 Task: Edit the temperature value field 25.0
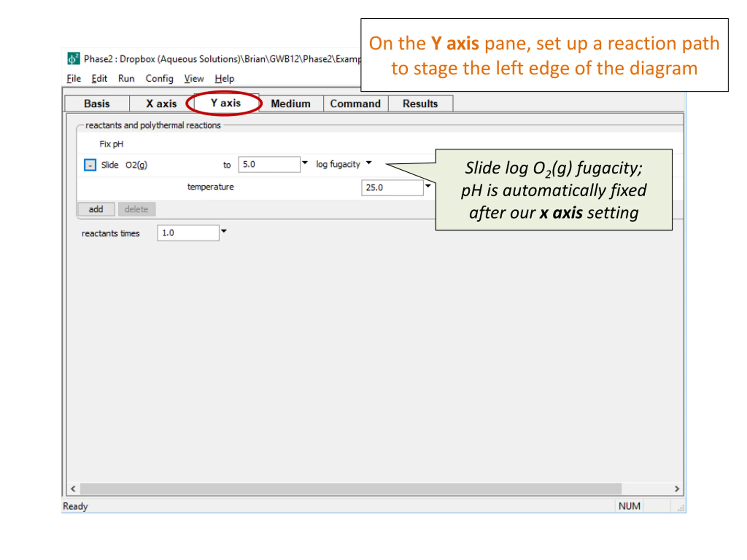[x=392, y=188]
